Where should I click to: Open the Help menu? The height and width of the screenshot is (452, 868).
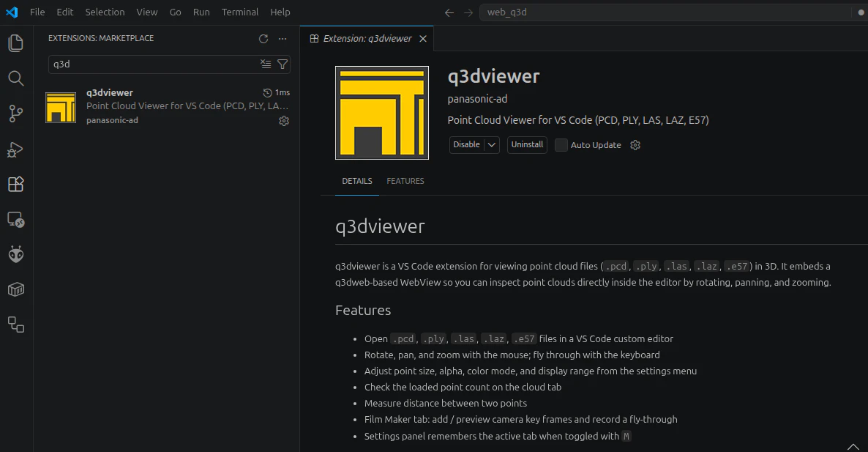[280, 12]
